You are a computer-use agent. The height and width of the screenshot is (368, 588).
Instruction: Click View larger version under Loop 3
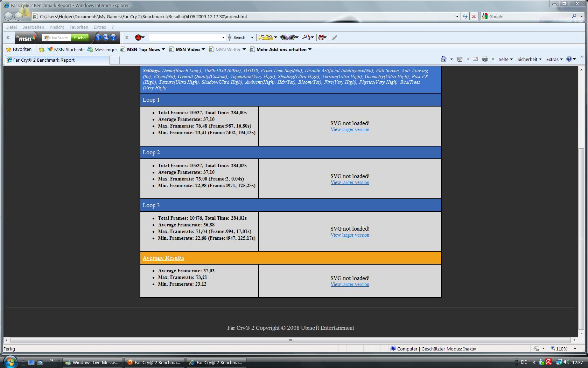(x=350, y=235)
